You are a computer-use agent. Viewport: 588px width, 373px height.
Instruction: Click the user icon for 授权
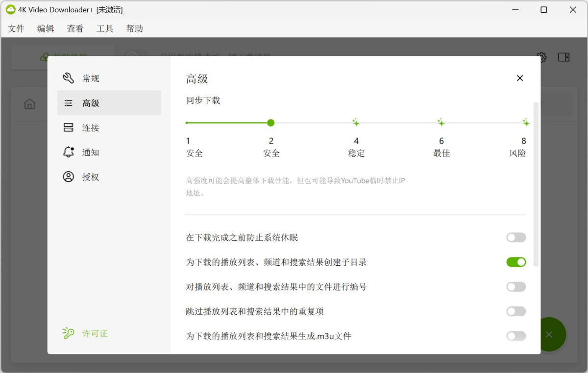69,177
